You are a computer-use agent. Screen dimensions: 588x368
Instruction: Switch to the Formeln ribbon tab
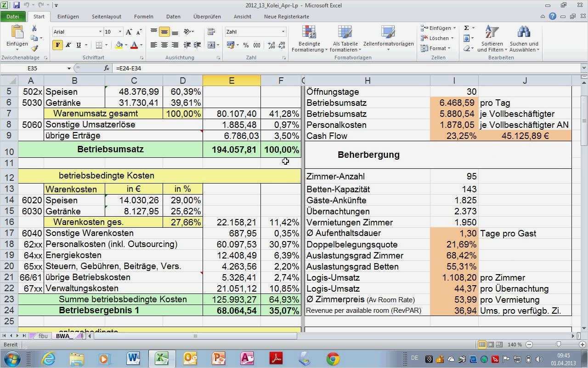[x=143, y=16]
